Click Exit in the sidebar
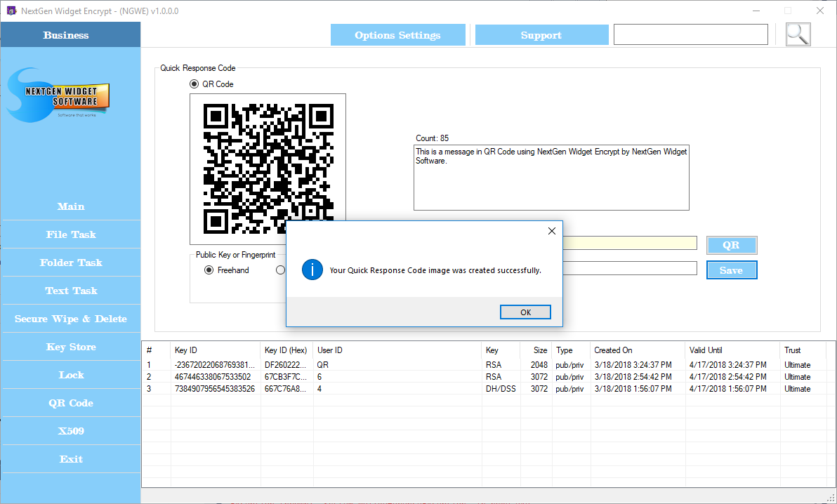This screenshot has height=504, width=837. pos(71,459)
